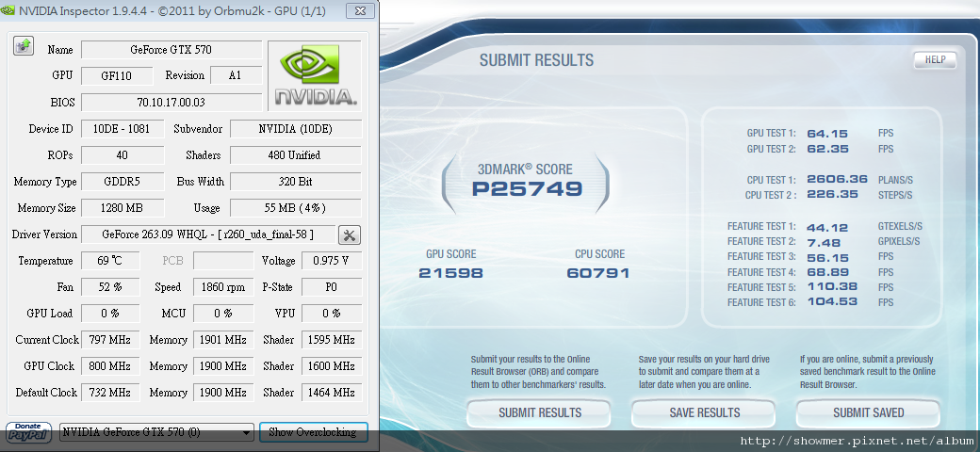The width and height of the screenshot is (980, 452).
Task: Click the empty PCB temperature field
Action: [x=223, y=261]
